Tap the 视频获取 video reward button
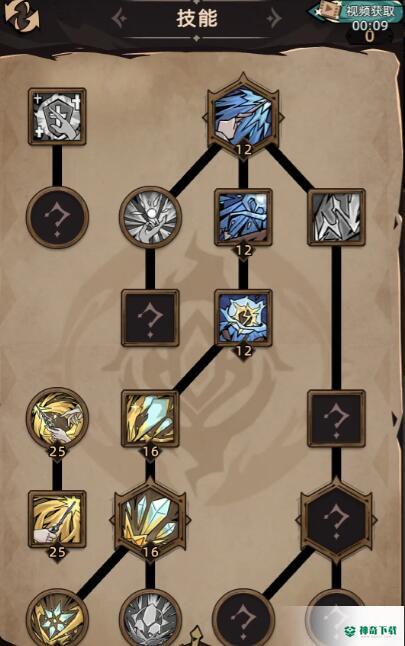 [367, 11]
